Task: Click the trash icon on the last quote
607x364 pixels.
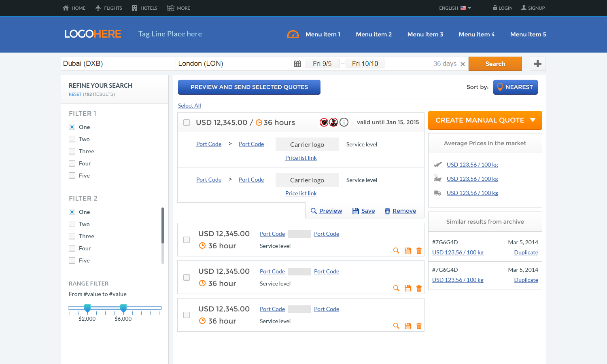Action: click(x=419, y=326)
